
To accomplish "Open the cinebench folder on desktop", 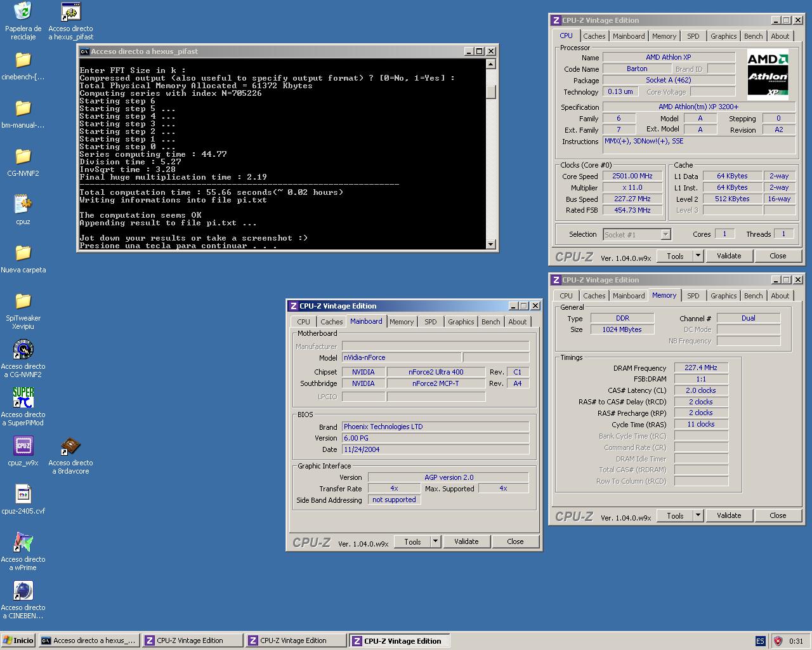I will click(23, 60).
